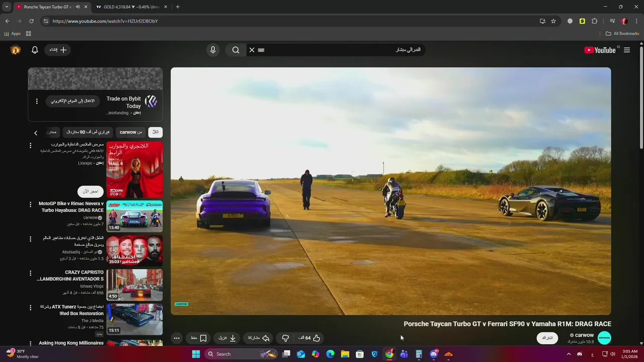Open YouTube notifications bell

pyautogui.click(x=35, y=50)
